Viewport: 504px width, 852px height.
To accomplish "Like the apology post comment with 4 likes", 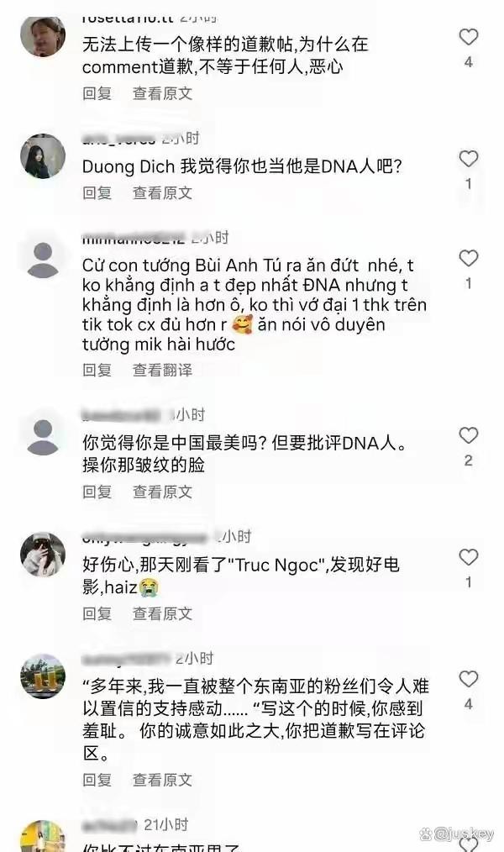I will coord(468,37).
